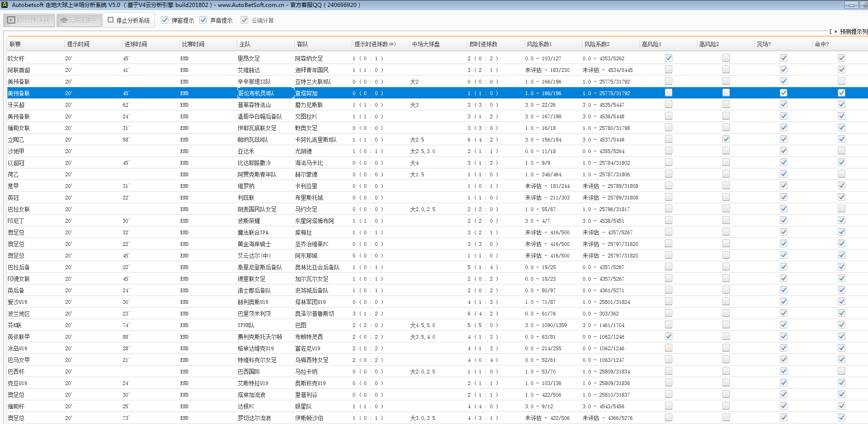
Task: Click the 风险系数1 column header
Action: 539,44
